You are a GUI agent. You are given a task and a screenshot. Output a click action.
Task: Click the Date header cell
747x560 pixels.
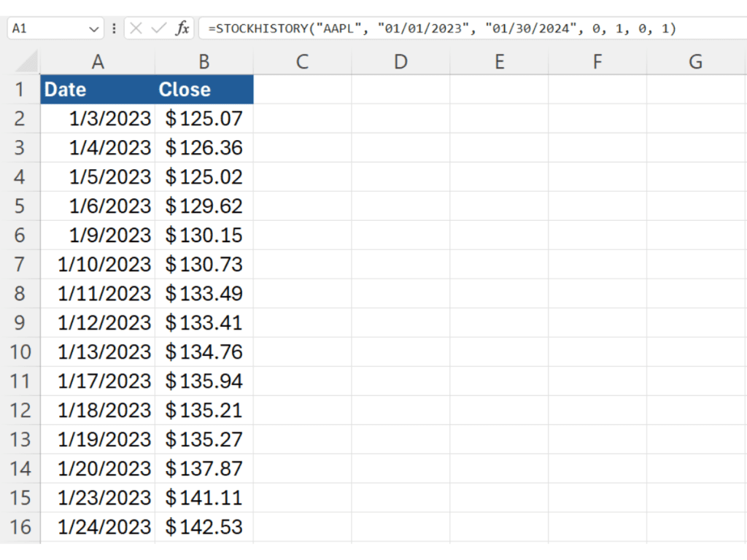pos(98,90)
